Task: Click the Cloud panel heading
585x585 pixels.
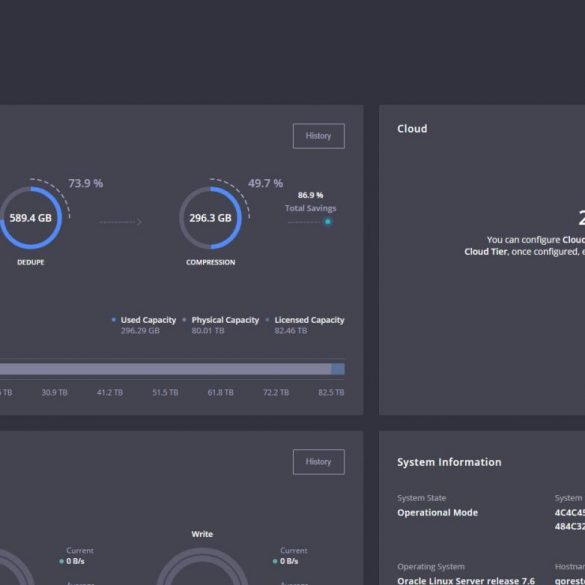Action: click(412, 129)
